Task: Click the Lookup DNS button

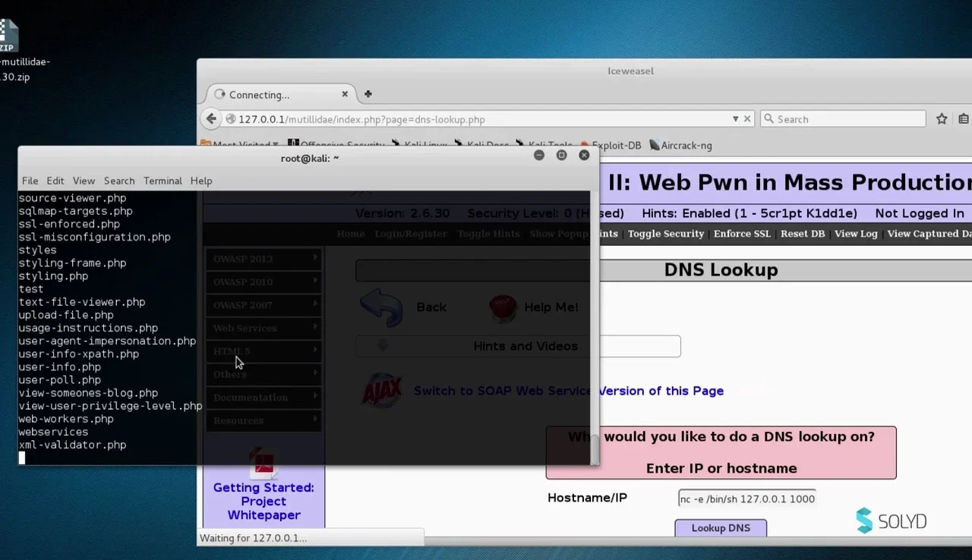Action: (x=721, y=528)
